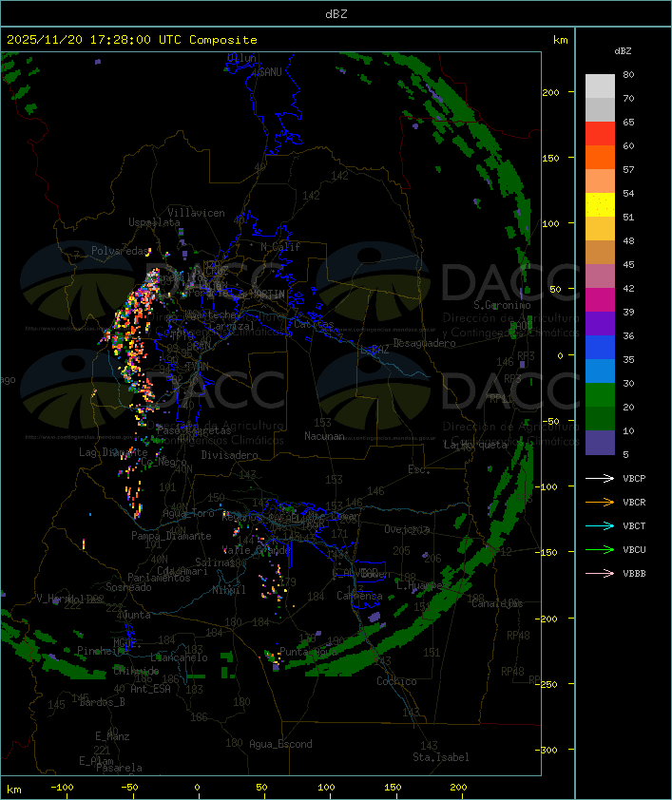Pick the 10 dBZ slate violet swatch

click(600, 443)
